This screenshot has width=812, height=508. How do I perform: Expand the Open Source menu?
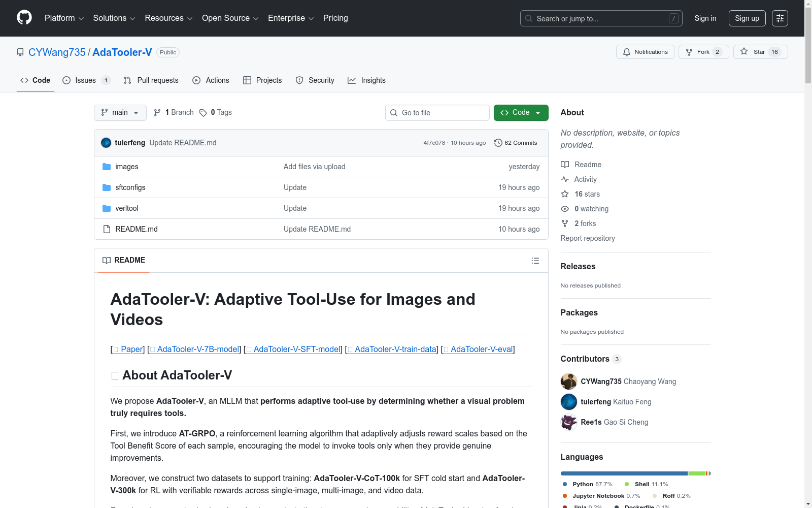[230, 18]
